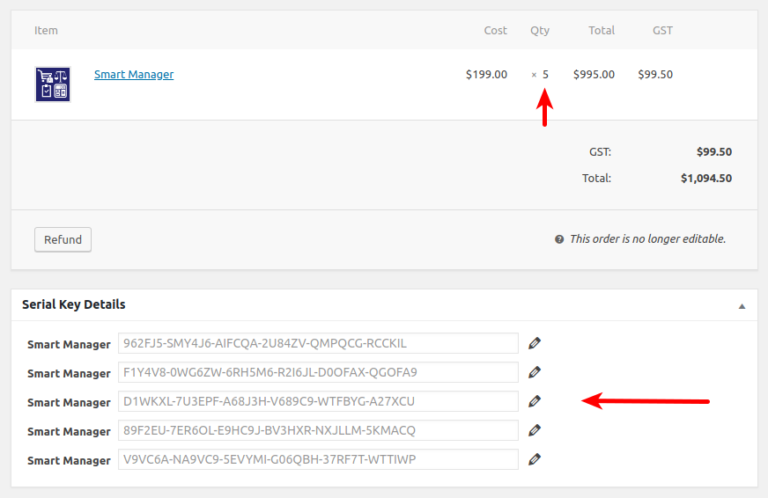The image size is (768, 498).
Task: Focus the serial key field 89F2EU-7ER6OL
Action: [x=318, y=430]
